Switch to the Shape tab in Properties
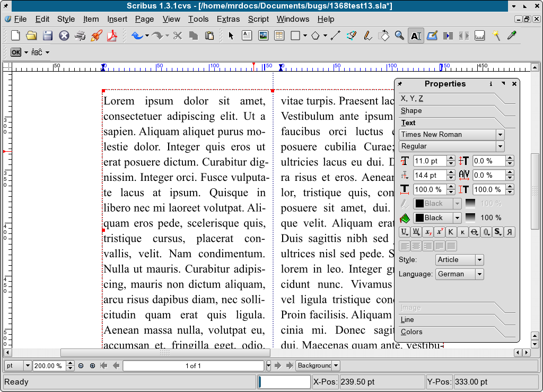This screenshot has height=392, width=543. point(411,111)
